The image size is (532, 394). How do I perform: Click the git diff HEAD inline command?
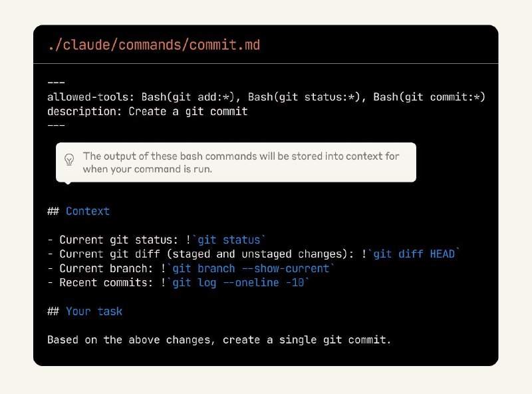[x=414, y=254]
